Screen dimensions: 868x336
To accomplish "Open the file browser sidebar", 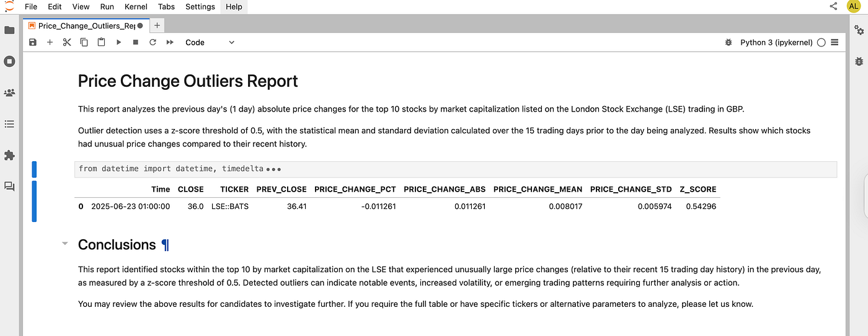I will (9, 30).
